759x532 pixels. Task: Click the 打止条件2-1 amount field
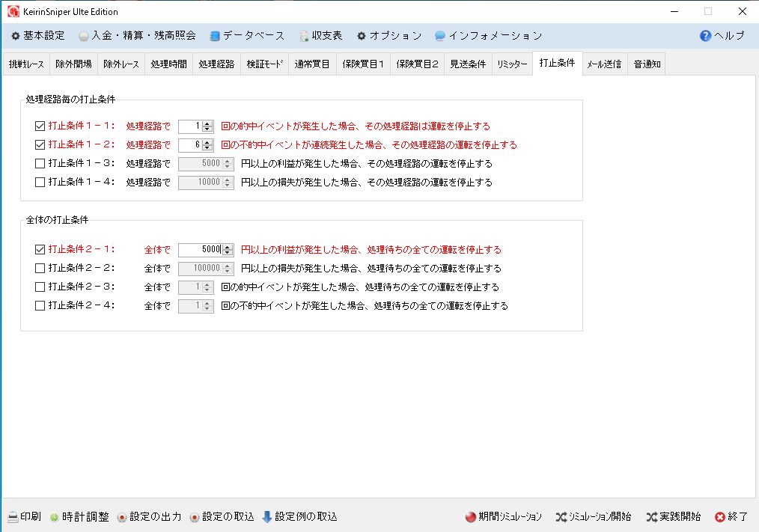(201, 250)
